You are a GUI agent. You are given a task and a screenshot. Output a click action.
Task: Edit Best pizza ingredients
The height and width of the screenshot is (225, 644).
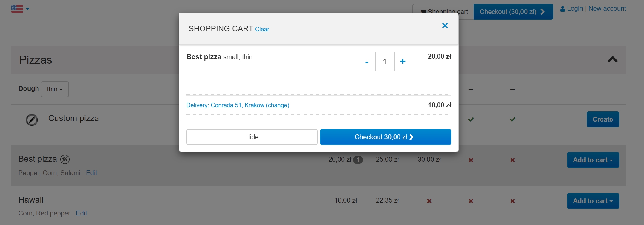(92, 173)
